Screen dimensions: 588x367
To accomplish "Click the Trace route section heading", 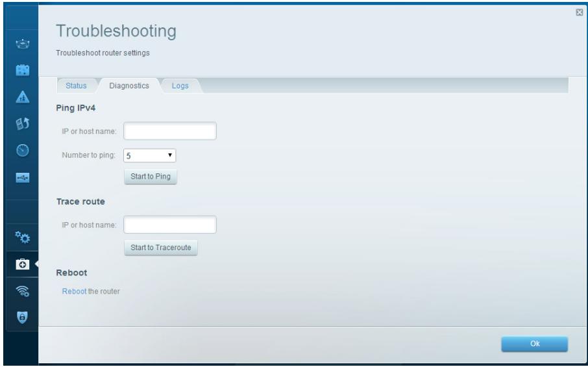I will pos(80,201).
